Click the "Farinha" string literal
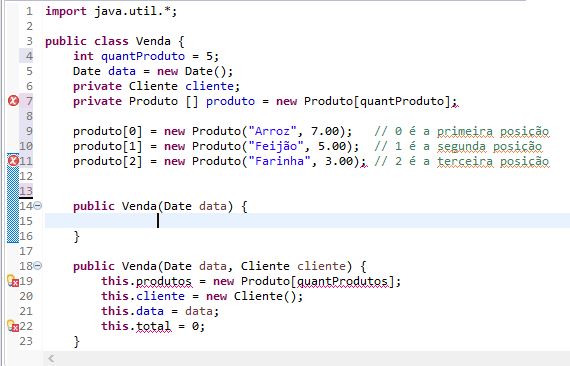The image size is (570, 366). 279,161
